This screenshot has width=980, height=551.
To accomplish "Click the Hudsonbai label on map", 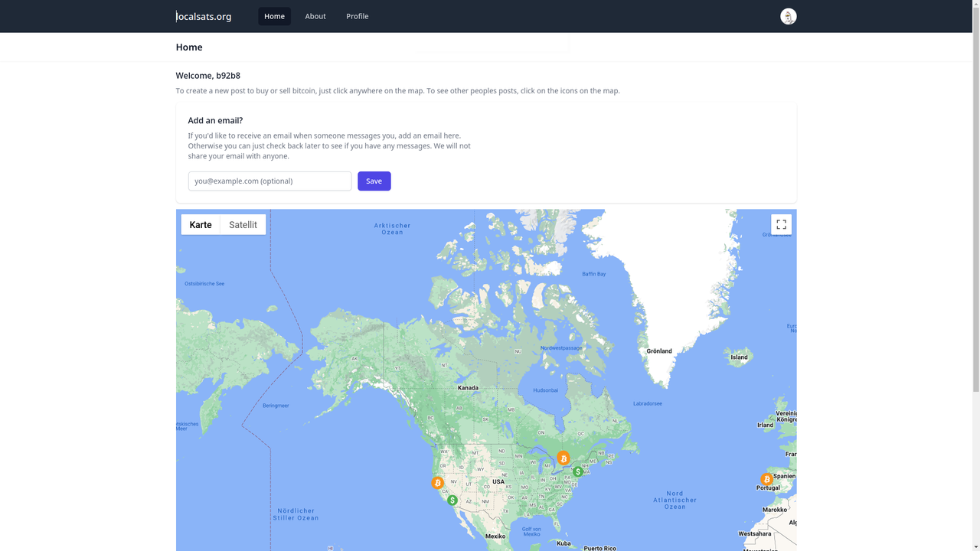I will (x=546, y=390).
